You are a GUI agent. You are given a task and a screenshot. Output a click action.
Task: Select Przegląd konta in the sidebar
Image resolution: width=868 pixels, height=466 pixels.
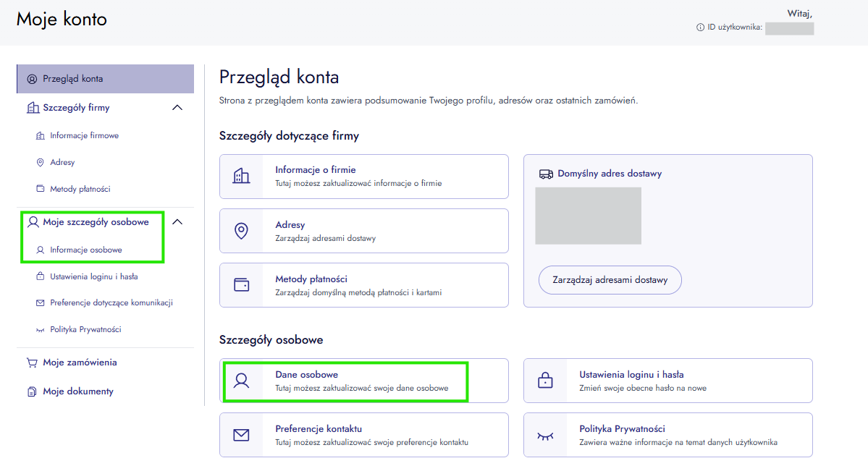click(105, 79)
